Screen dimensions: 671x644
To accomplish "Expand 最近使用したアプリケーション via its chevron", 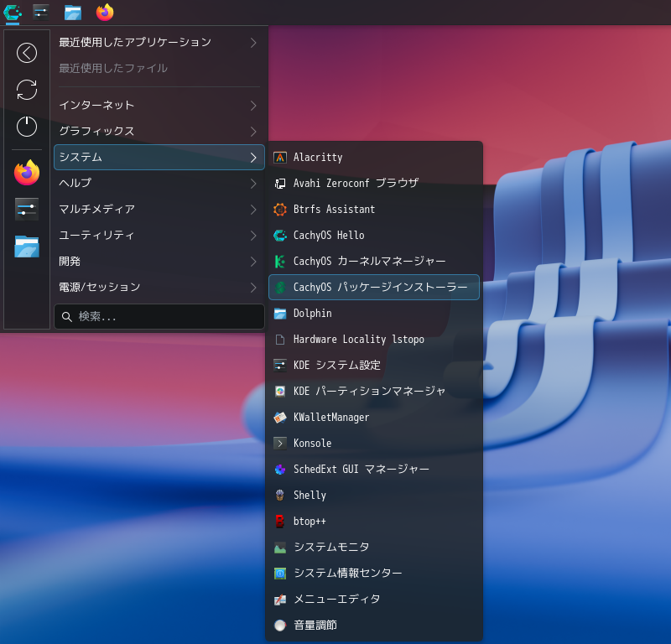I will tap(253, 43).
